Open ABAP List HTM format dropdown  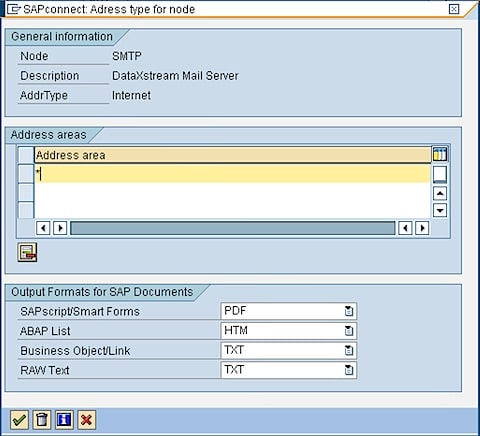click(349, 331)
